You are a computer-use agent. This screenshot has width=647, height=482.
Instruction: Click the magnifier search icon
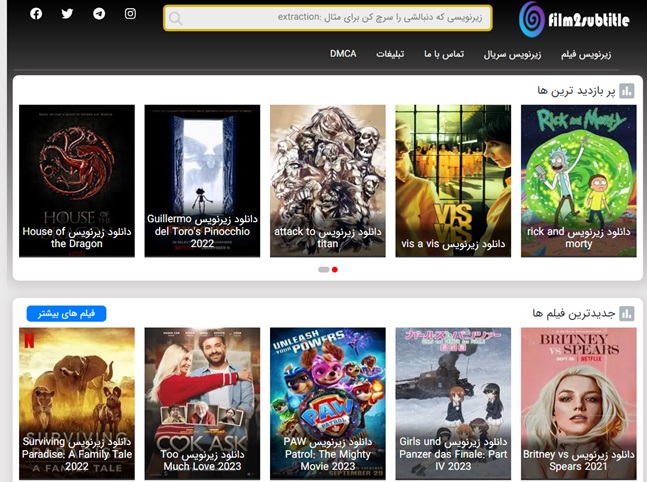(x=176, y=18)
